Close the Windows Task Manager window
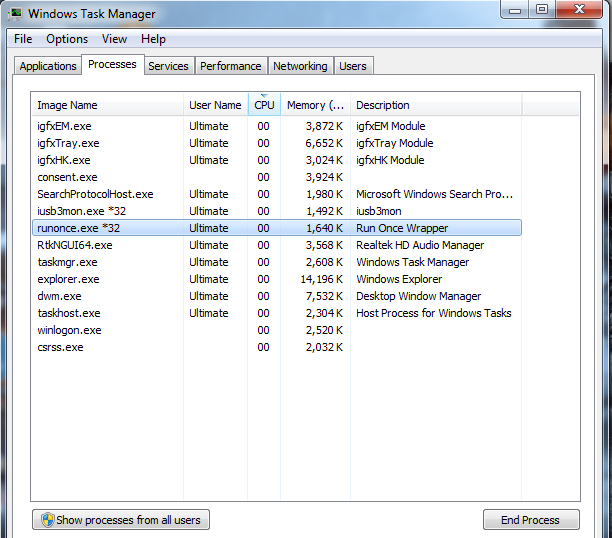The image size is (612, 538). coord(579,10)
